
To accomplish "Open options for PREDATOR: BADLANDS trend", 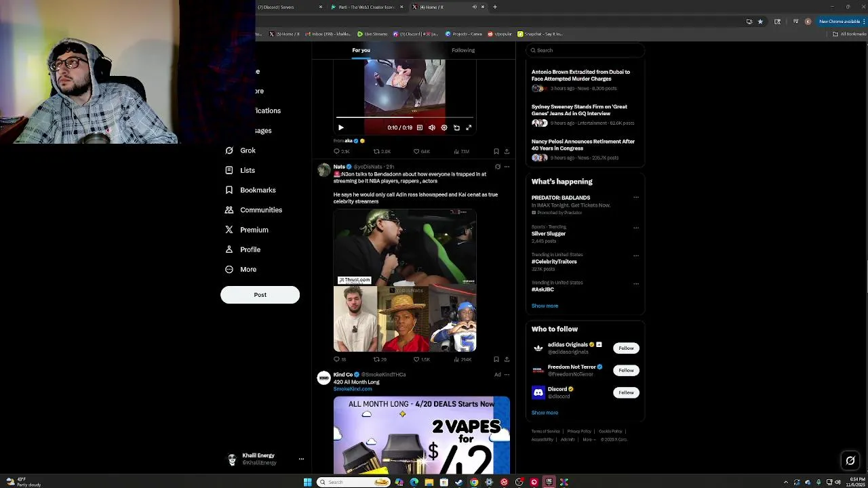I will click(x=636, y=197).
